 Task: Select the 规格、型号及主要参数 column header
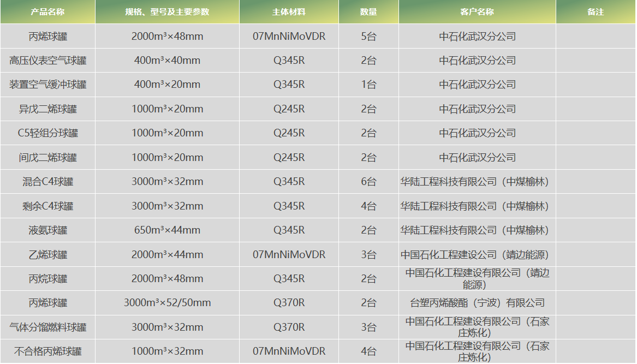(x=167, y=11)
